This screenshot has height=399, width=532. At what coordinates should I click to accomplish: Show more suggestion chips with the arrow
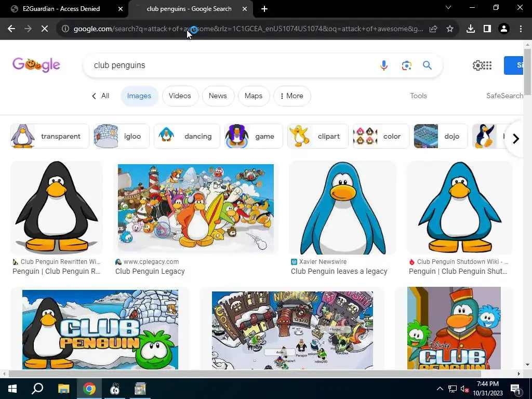(x=516, y=138)
